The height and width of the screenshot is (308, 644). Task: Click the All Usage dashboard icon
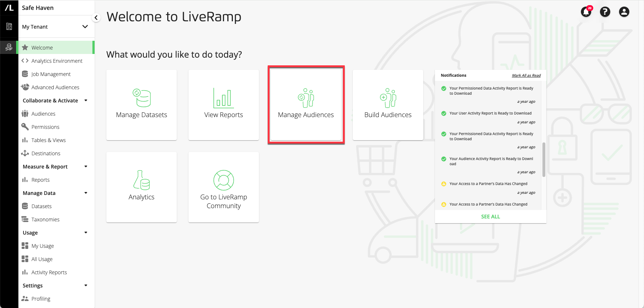[25, 259]
